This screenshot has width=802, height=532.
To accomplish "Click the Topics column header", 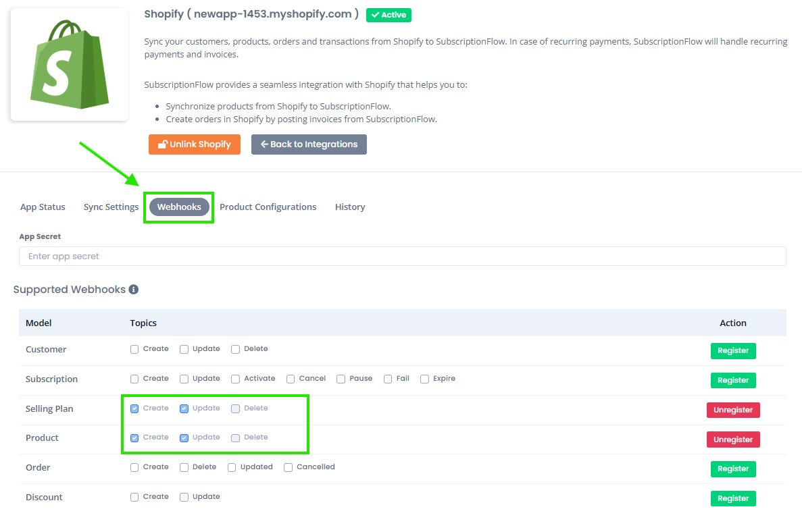I will tap(143, 323).
